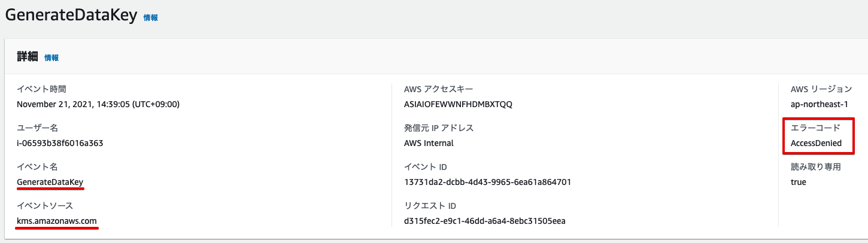The width and height of the screenshot is (868, 243).
Task: Click the イベント時間 label
Action: click(41, 89)
